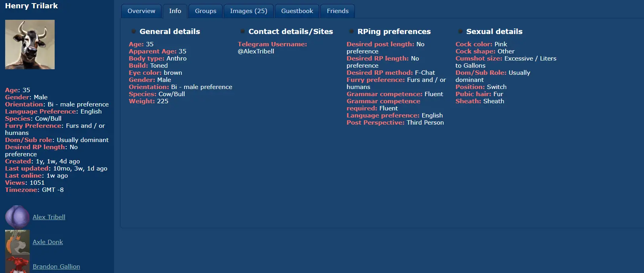This screenshot has height=273, width=644.
Task: Select the Info tab
Action: click(175, 11)
